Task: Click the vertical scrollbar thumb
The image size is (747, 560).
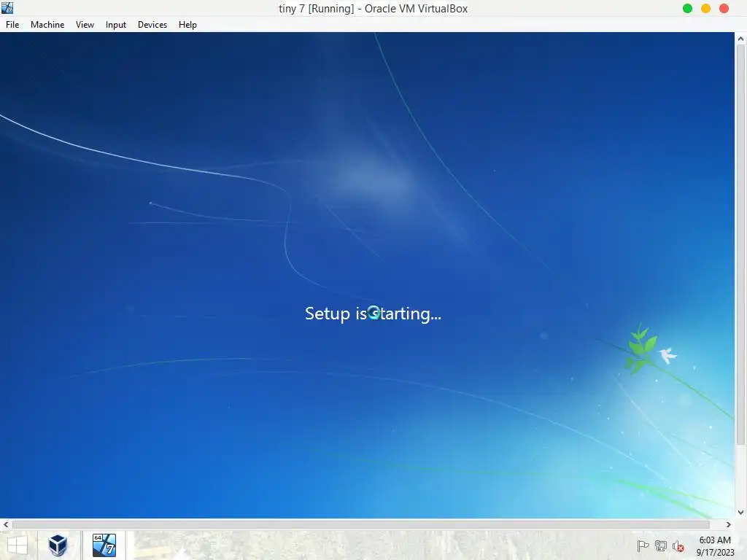Action: (x=741, y=245)
